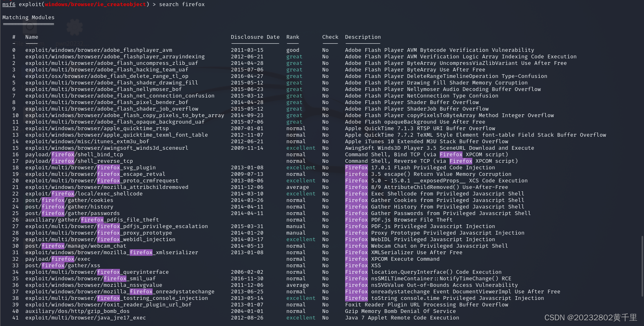The width and height of the screenshot is (644, 326).
Task: Select module adobe_flashplayer_arrayindexing name
Action: (x=115, y=57)
